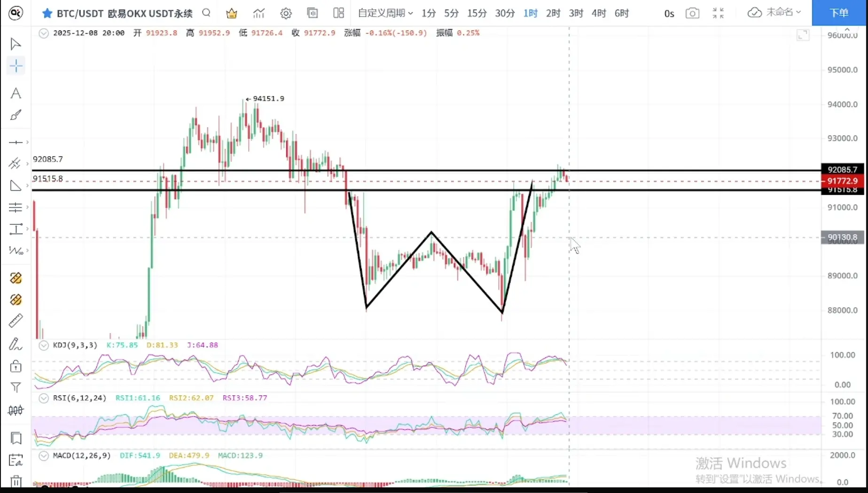Click the BTC/USDT 欧易OKX USDT永续 symbol title

tap(125, 13)
